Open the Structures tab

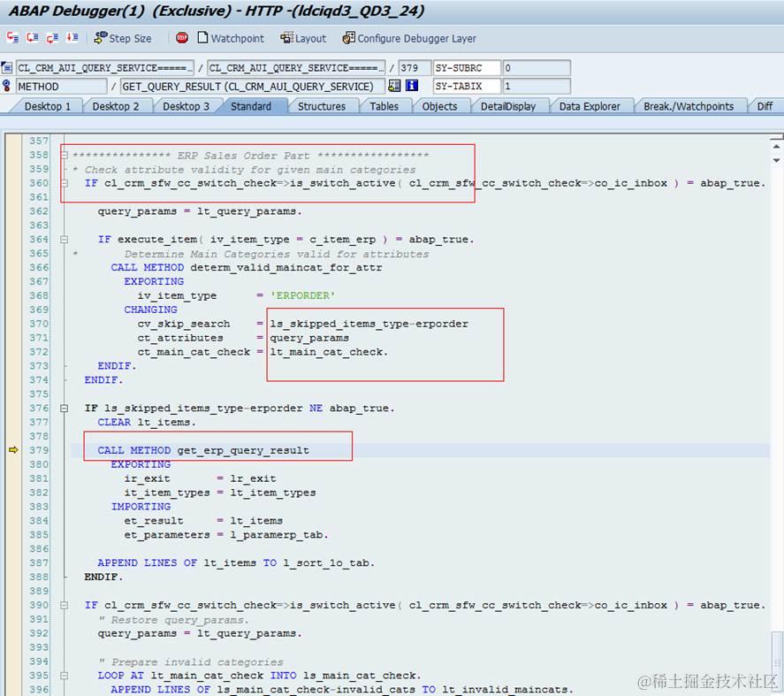tap(322, 106)
